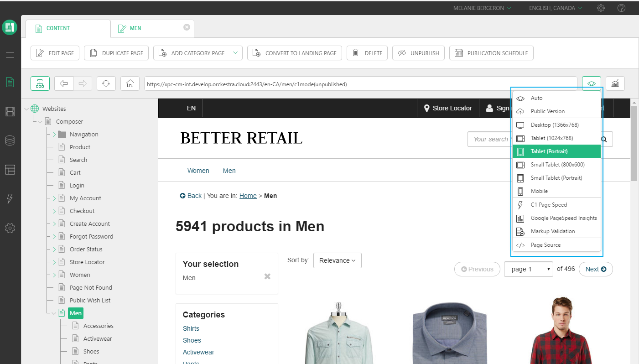The width and height of the screenshot is (639, 364).
Task: Click the Shirts category link
Action: pos(191,328)
